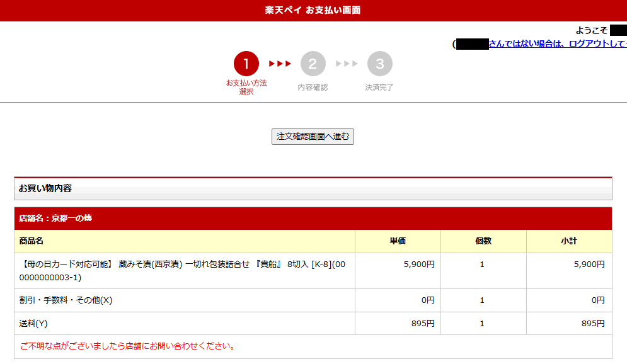This screenshot has height=364, width=627.
Task: Click the gray arrows before step 3
Action: 347,64
